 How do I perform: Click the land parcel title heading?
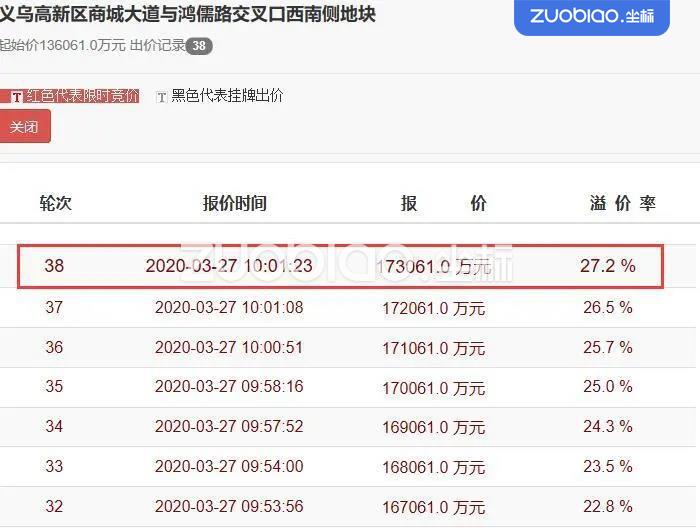click(x=188, y=16)
